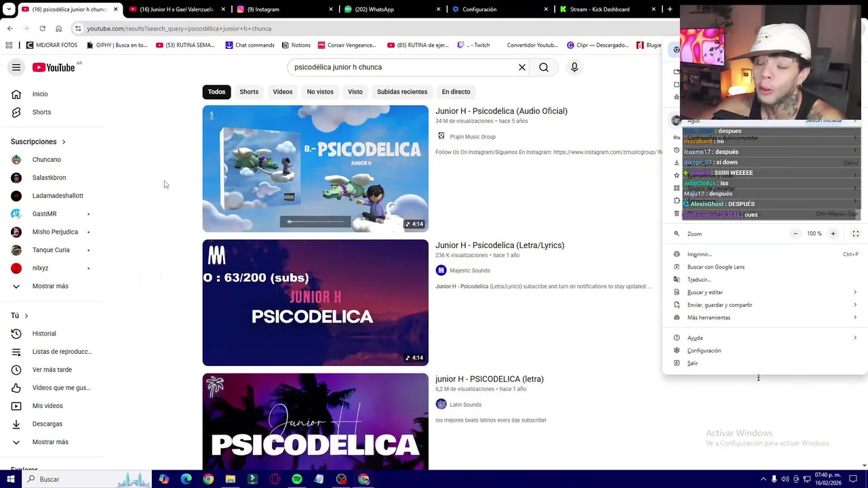Zoom out with the minus button
The width and height of the screenshot is (868, 488).
click(x=795, y=234)
